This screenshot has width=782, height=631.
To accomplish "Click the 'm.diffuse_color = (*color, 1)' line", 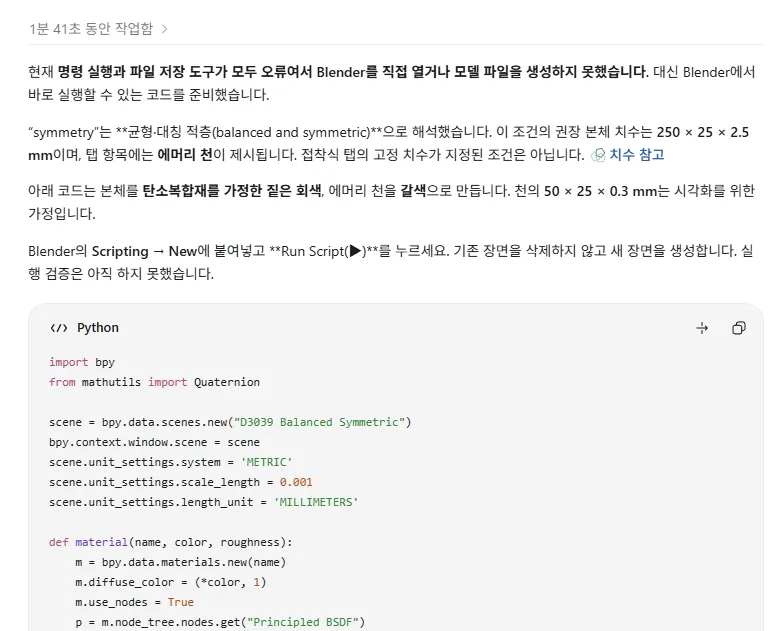I will click(171, 582).
